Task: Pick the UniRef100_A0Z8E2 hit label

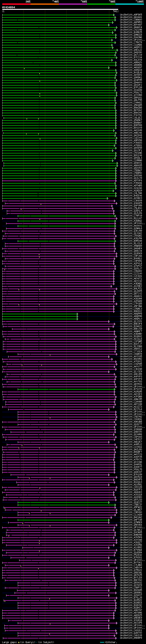Action: pyautogui.click(x=131, y=286)
